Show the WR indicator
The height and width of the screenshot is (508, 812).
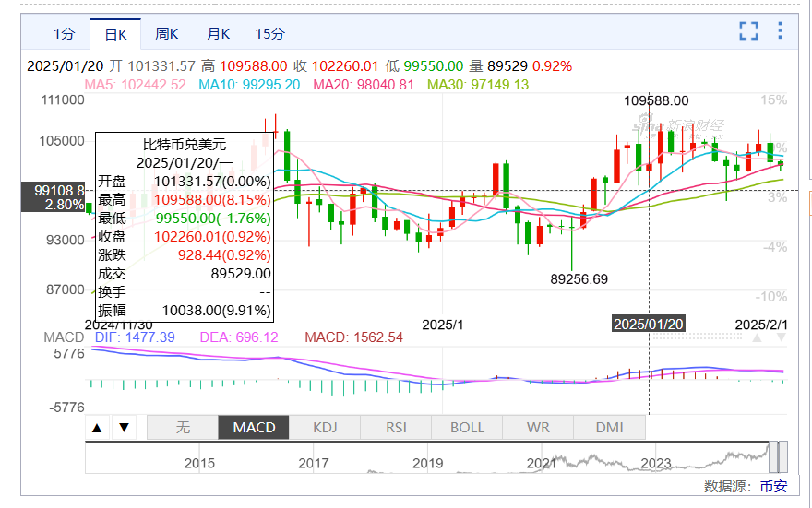click(538, 427)
